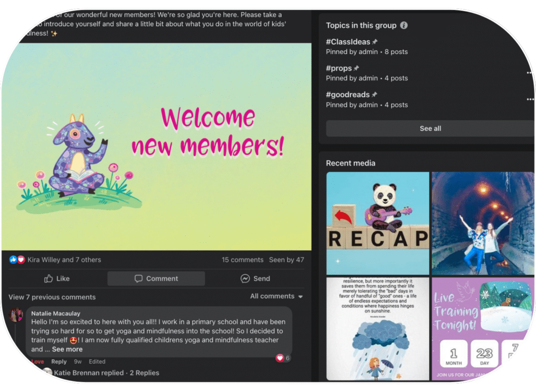This screenshot has width=536, height=392.
Task: Open Natalie Macaulay's profile picture
Action: coord(16,315)
